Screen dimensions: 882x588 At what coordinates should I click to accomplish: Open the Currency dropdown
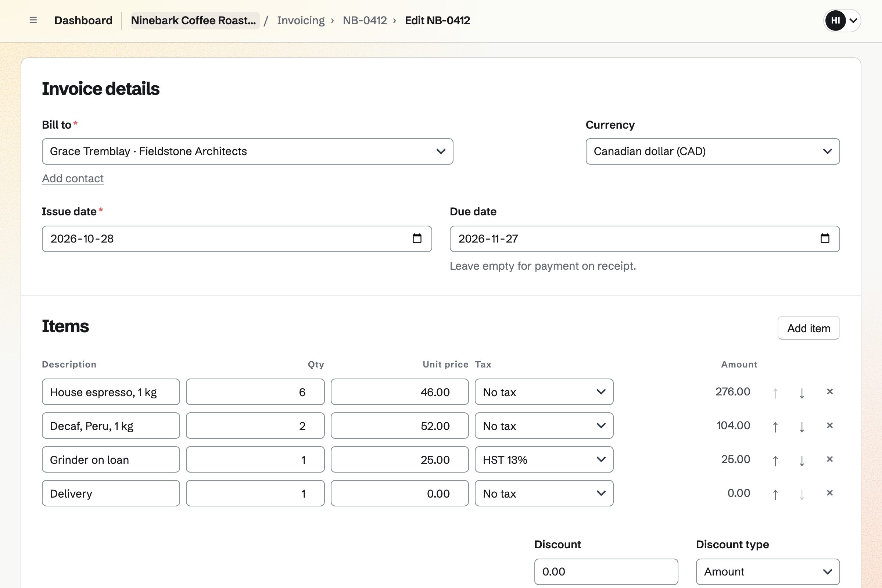[x=713, y=151]
